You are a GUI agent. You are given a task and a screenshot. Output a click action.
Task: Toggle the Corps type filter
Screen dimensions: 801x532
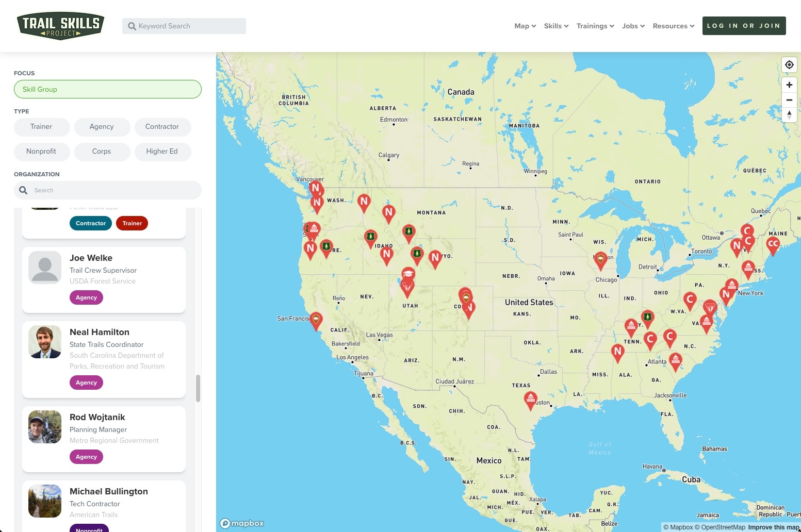[102, 152]
